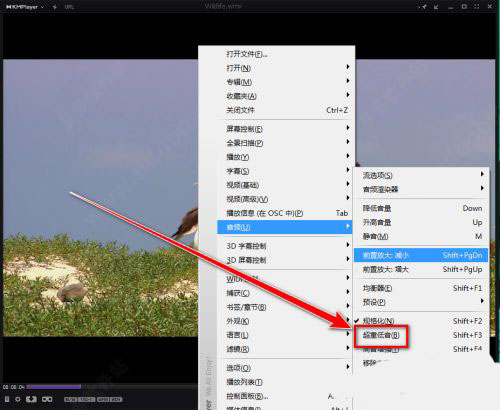Viewport: 500px width, 410px height.
Task: Click the first icon left of gear
Action: 7,399
